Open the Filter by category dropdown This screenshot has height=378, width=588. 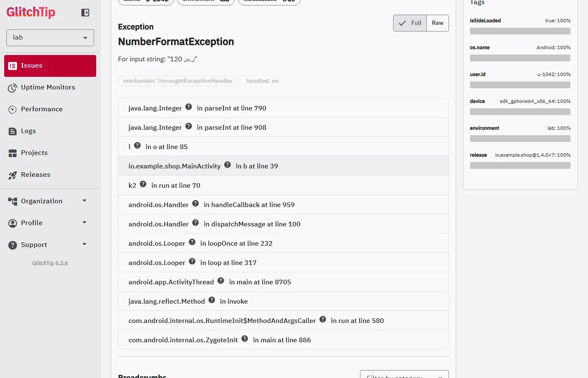(x=404, y=374)
